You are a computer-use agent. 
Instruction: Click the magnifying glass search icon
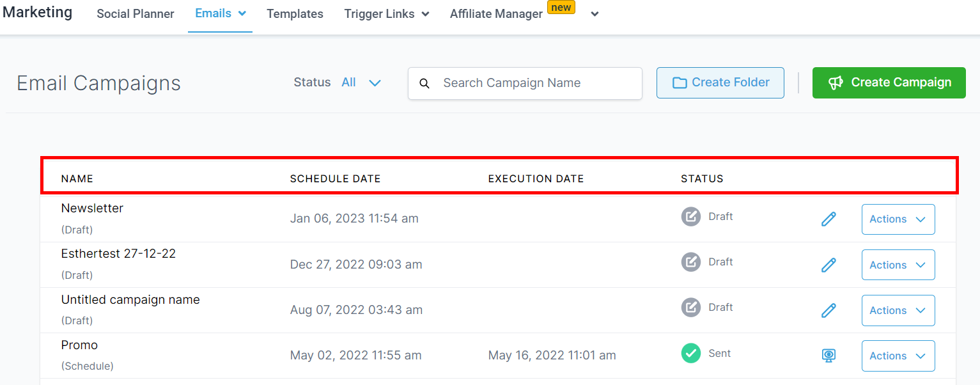tap(424, 83)
